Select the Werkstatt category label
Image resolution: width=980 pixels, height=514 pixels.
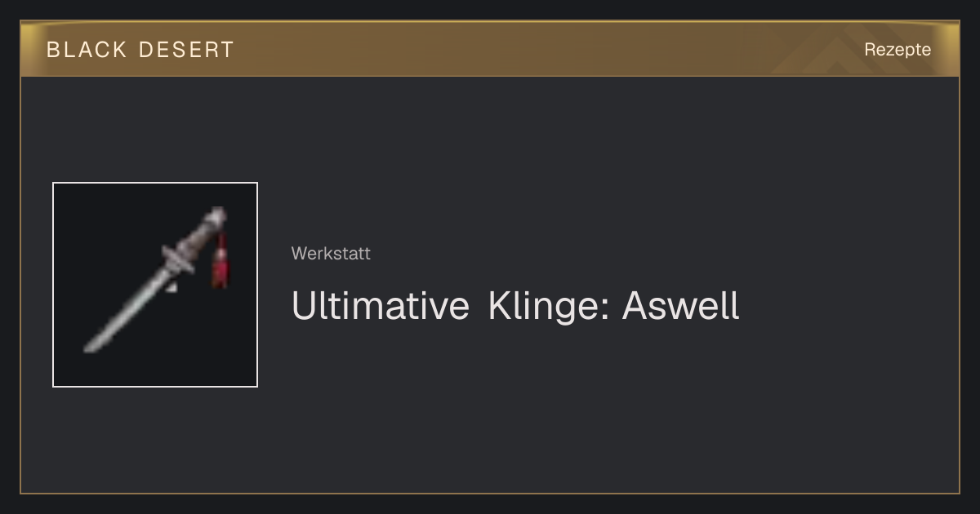[331, 254]
